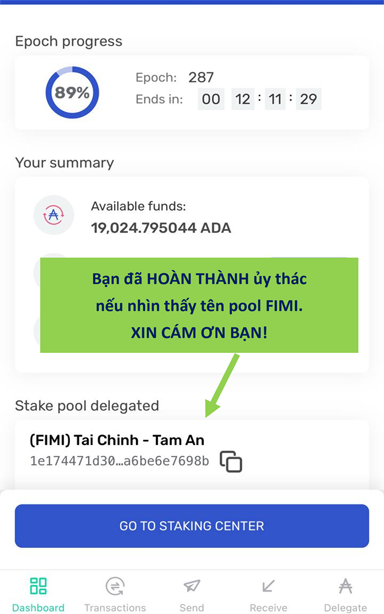
Task: Click the pool hash 1e174471d30…a6be6e7698b
Action: pyautogui.click(x=120, y=461)
